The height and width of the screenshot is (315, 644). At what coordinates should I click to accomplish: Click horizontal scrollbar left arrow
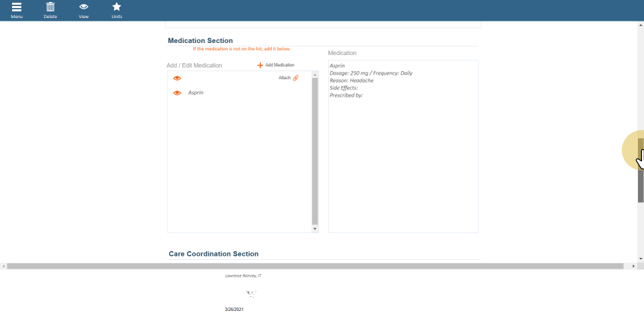(x=3, y=266)
